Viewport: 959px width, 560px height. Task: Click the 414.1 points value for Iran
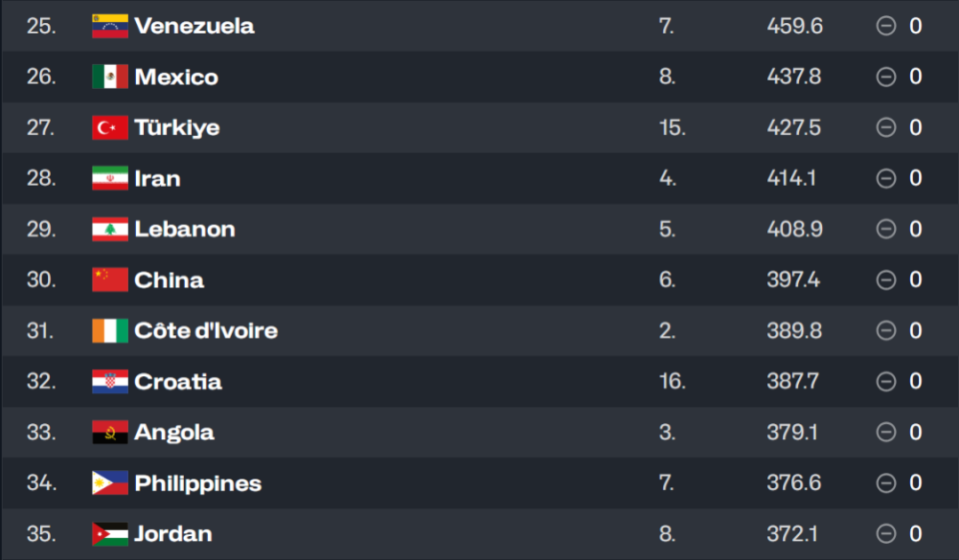(793, 179)
